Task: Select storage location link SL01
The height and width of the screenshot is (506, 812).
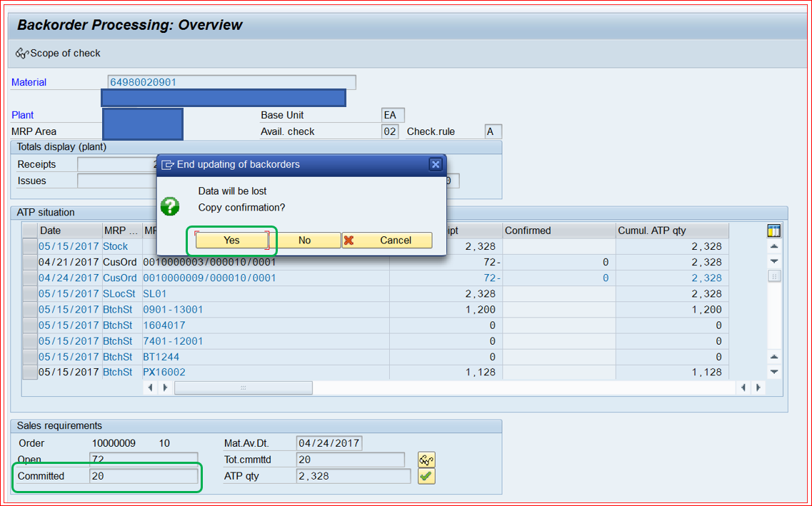Action: (155, 293)
